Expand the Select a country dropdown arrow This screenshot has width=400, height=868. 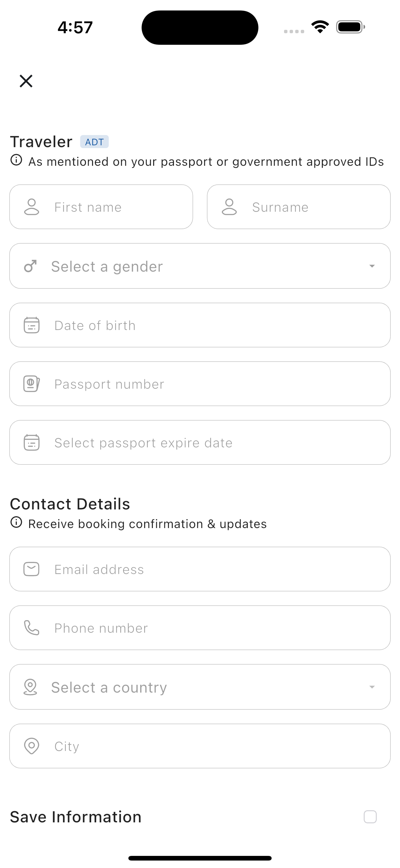pos(372,687)
